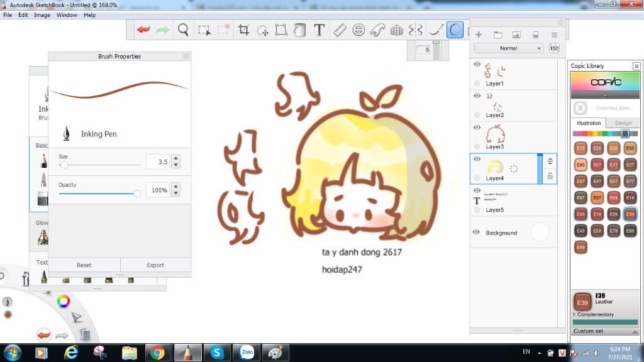The image size is (644, 362).
Task: Open the Perspective Guides tool
Action: tap(396, 30)
